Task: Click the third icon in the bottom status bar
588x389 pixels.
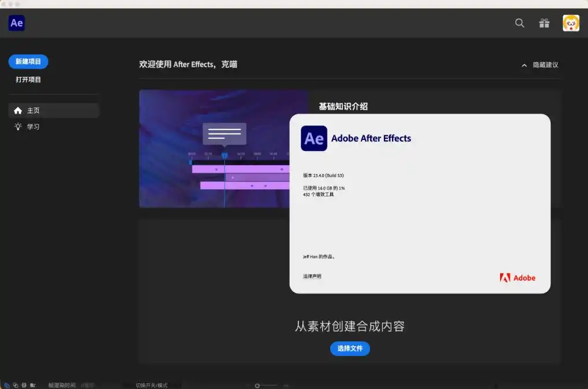Action: (x=24, y=385)
